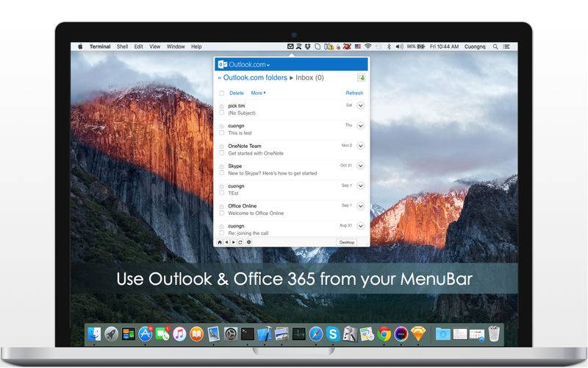Viewport: 588px width, 368px height.
Task: Click the green arrow compose icon near Inbox
Action: click(x=361, y=78)
